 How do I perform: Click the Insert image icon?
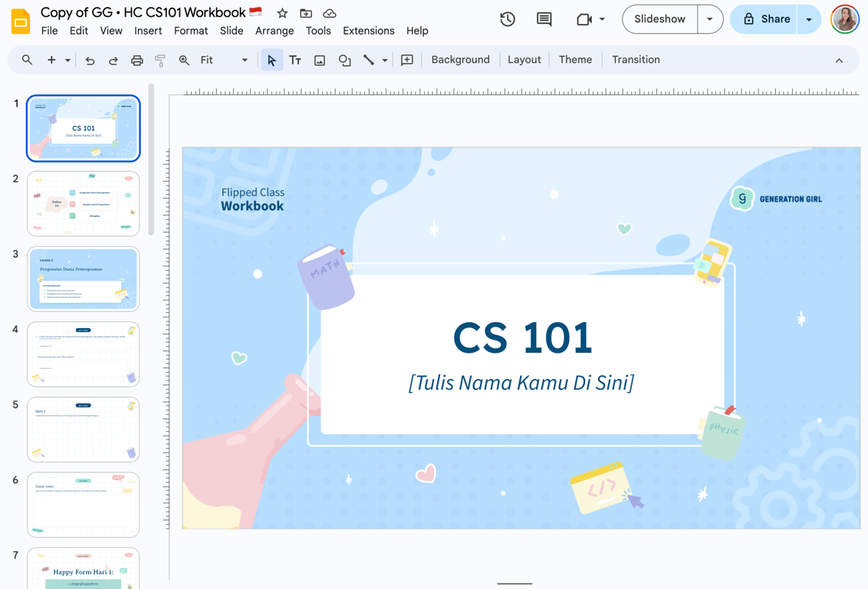point(320,60)
